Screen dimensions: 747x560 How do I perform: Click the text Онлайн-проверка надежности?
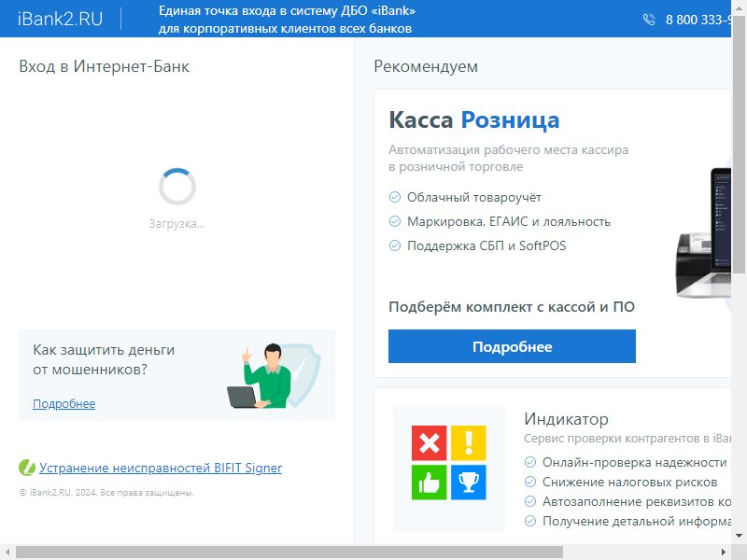(x=635, y=462)
